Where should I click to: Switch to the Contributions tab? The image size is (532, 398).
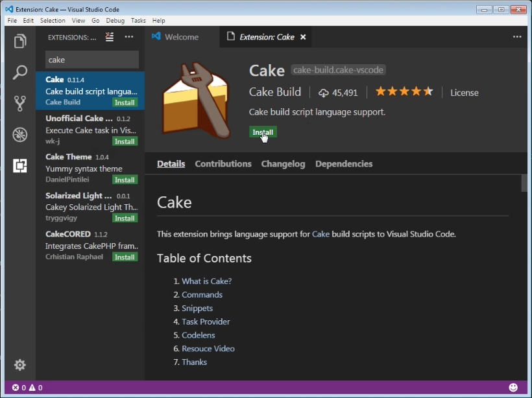pos(223,164)
